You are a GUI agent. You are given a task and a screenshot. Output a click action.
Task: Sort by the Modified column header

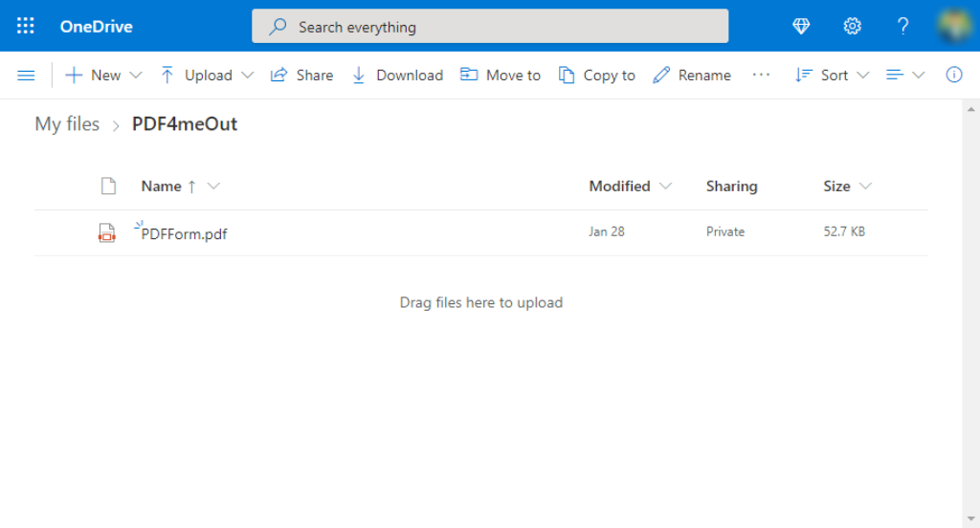coord(619,187)
